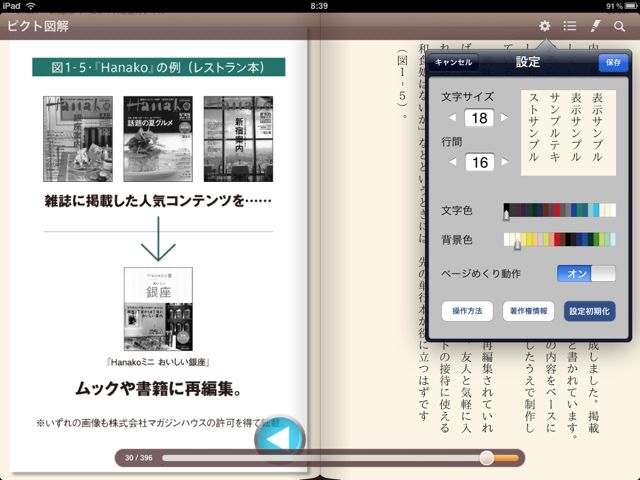Pick light blue on the 文字色 strip

click(x=596, y=210)
